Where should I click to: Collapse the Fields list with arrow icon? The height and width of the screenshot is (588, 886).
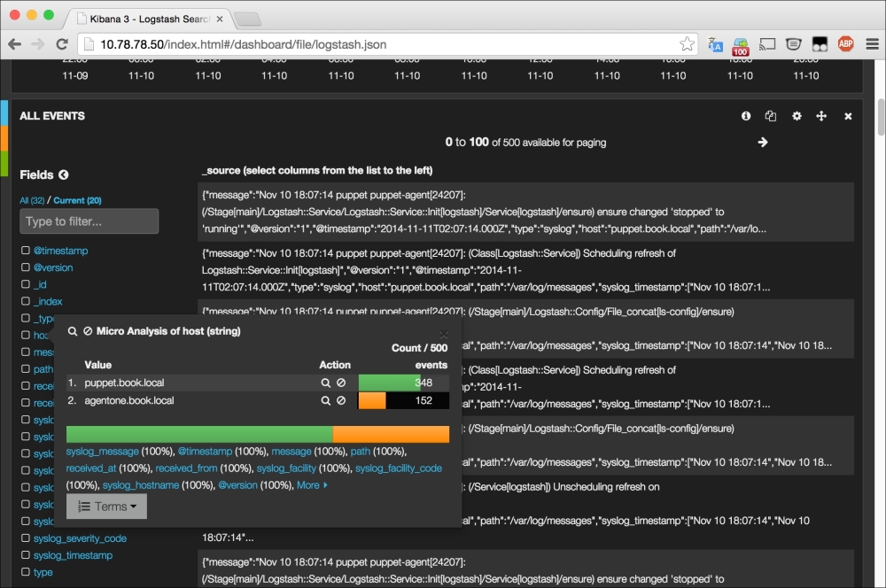tap(64, 175)
